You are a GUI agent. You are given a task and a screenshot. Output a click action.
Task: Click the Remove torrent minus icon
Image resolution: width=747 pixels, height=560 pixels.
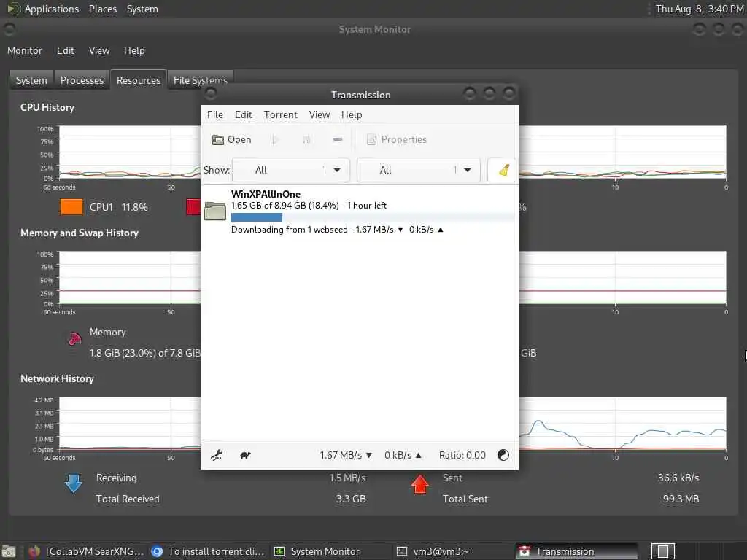click(x=337, y=139)
